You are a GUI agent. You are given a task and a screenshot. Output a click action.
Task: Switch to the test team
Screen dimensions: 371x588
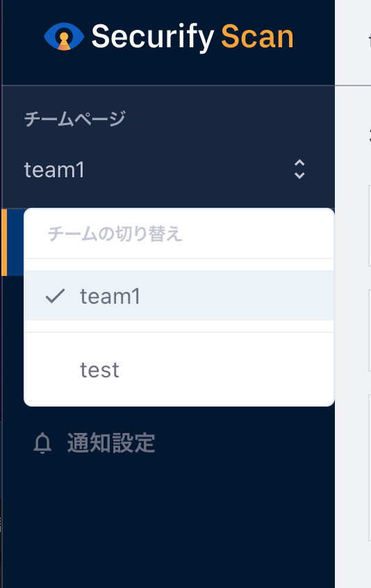(x=179, y=370)
